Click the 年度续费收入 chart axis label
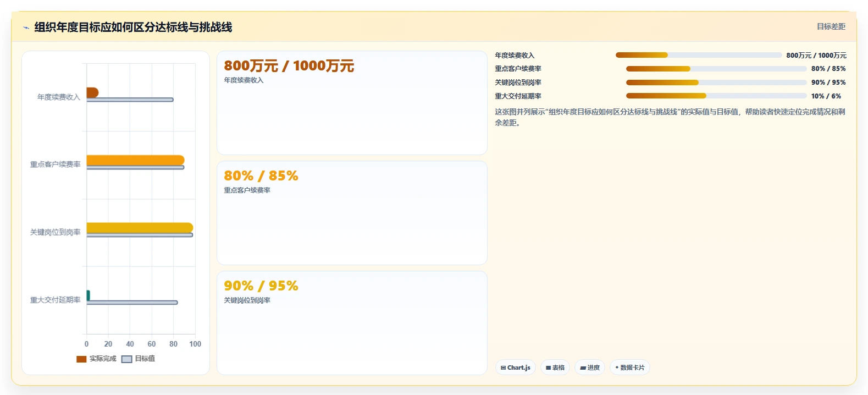Viewport: 868px width, 395px height. (59, 97)
